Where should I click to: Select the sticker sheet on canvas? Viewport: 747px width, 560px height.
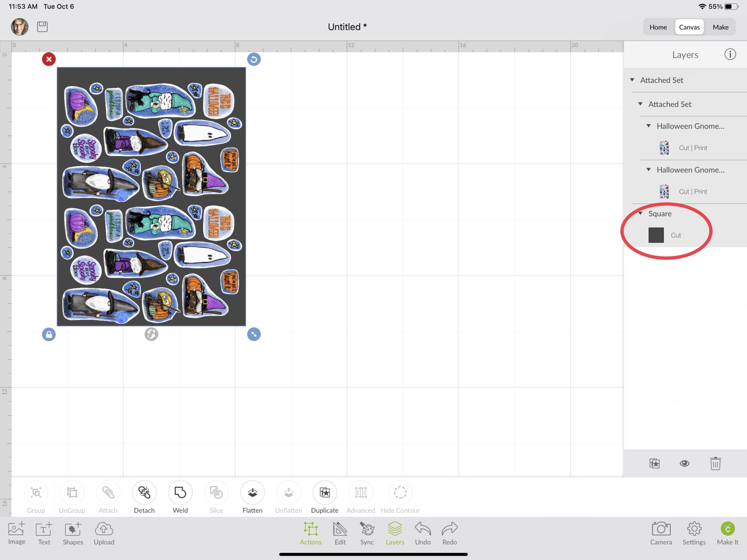[151, 196]
